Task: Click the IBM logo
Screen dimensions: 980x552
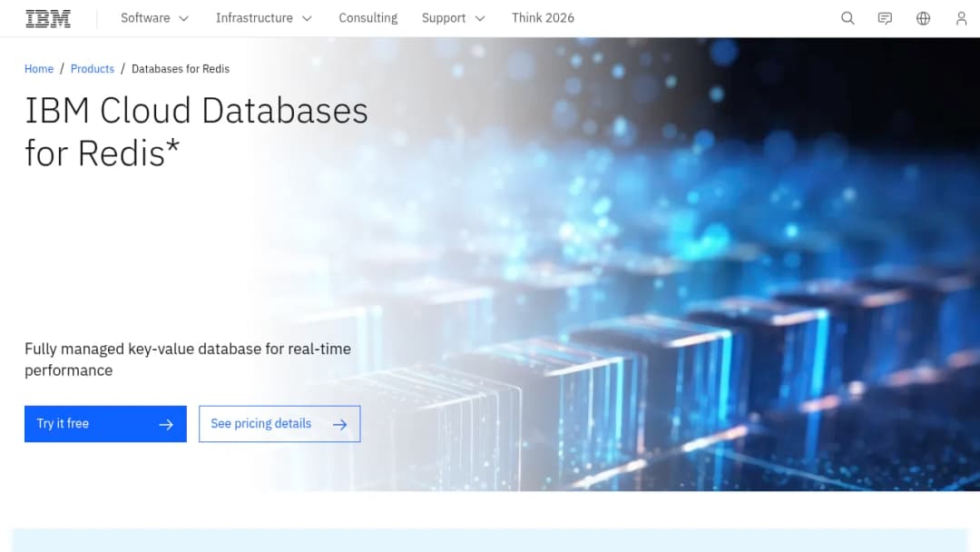Action: click(x=48, y=19)
